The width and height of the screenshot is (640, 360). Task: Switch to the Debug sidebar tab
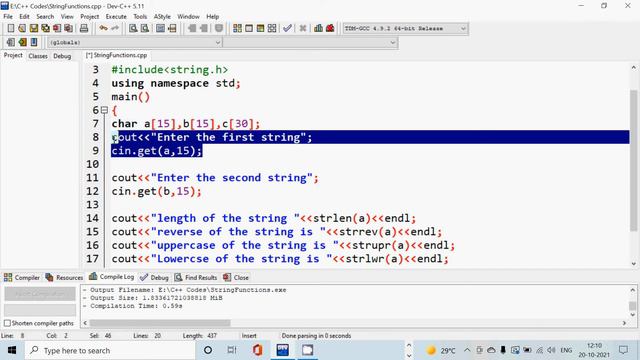[62, 56]
